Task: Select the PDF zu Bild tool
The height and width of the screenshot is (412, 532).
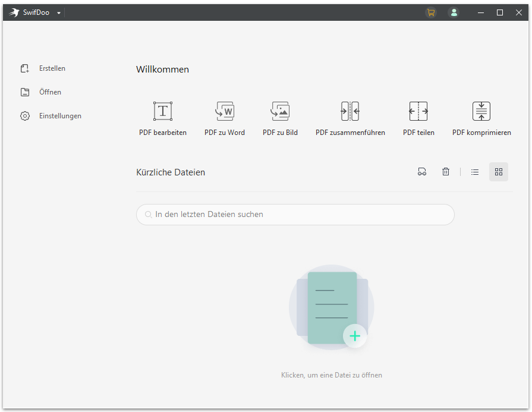Action: point(280,112)
